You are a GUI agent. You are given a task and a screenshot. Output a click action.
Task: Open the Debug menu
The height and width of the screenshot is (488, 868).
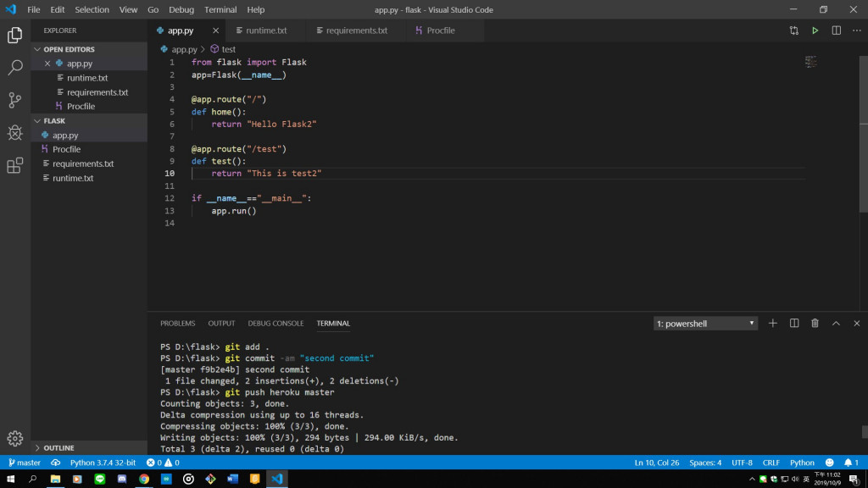click(181, 9)
